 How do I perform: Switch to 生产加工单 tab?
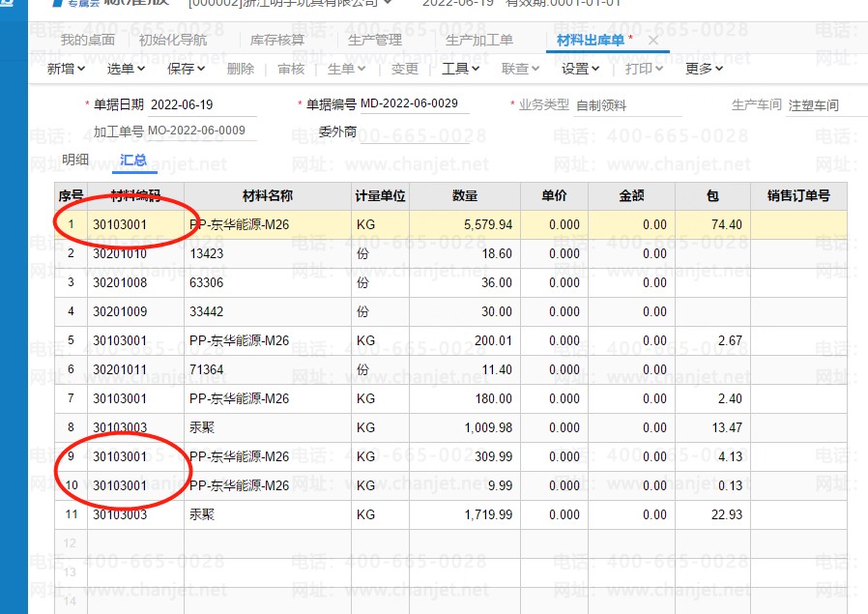479,41
